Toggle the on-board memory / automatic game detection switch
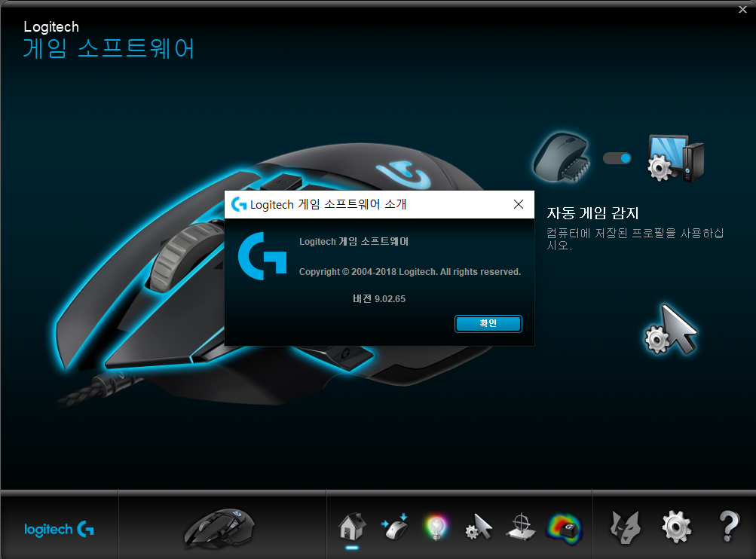The width and height of the screenshot is (756, 559). click(x=617, y=158)
